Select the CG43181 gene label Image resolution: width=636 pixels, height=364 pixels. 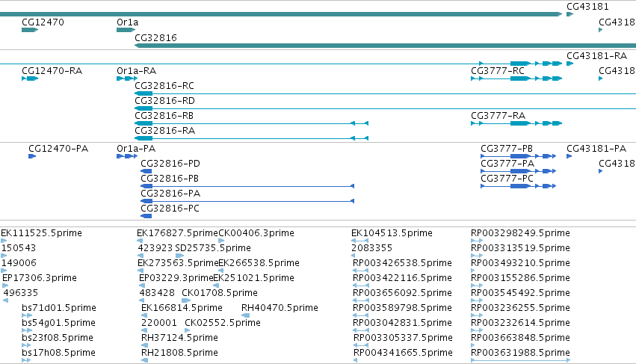[x=587, y=7]
